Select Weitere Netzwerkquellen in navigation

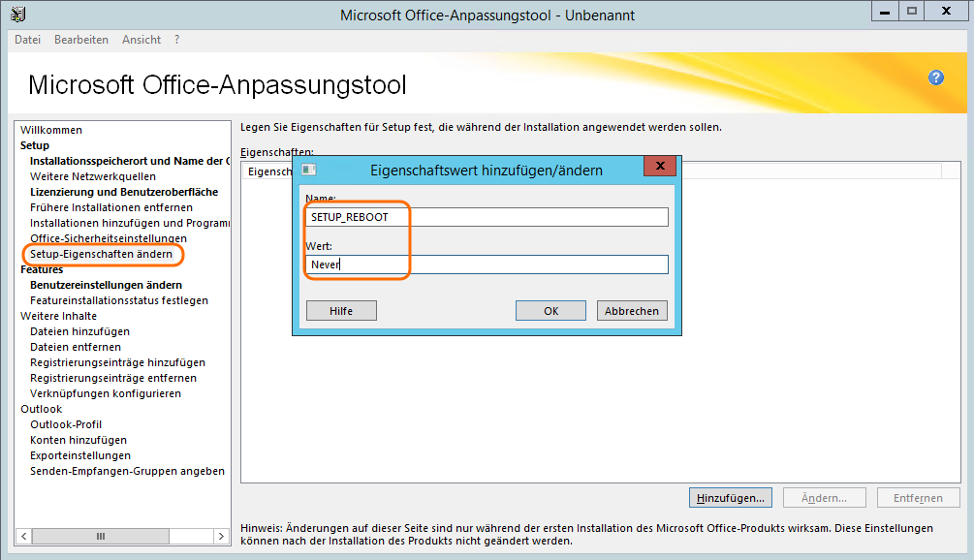[93, 176]
